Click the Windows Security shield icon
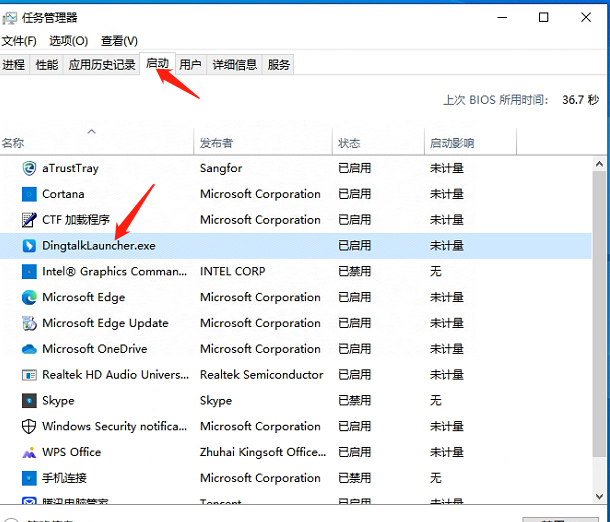The width and height of the screenshot is (610, 522). [29, 426]
